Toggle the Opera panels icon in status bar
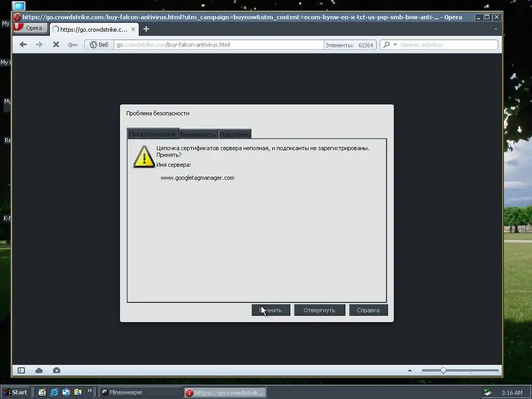The height and width of the screenshot is (399, 532). 21,370
